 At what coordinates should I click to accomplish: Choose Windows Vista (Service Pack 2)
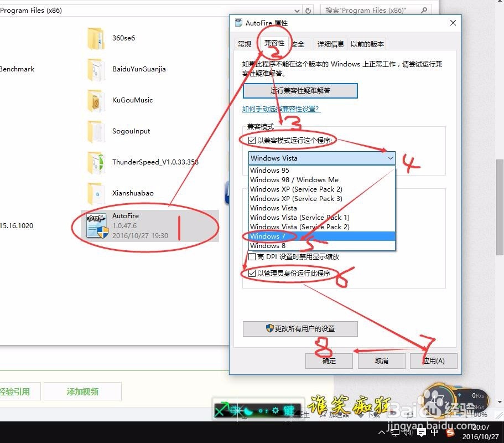[x=322, y=227]
